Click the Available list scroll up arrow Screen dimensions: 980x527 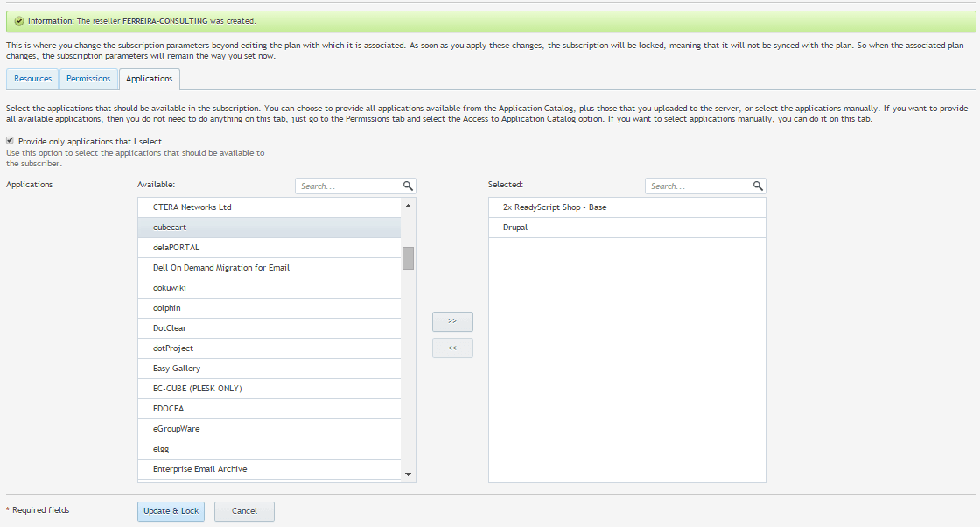tap(408, 206)
